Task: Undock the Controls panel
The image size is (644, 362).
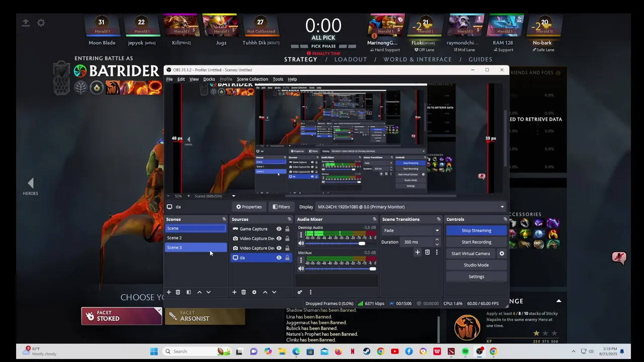Action: (x=505, y=219)
